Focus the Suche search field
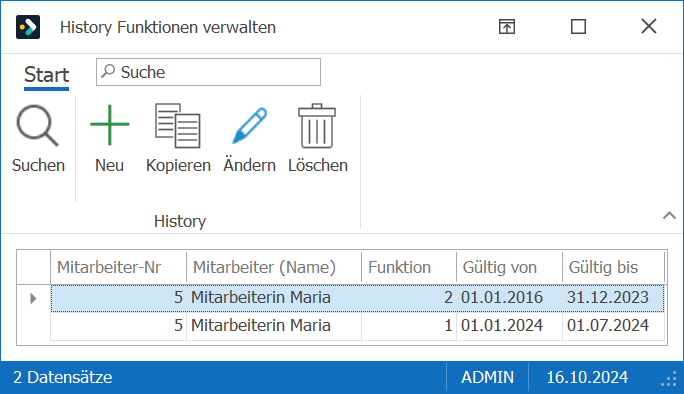 pos(209,72)
